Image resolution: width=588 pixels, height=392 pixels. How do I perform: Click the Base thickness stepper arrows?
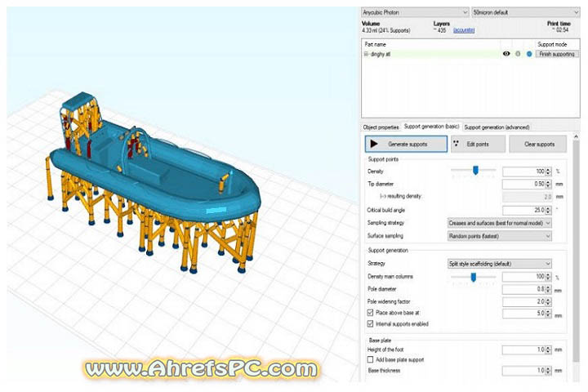548,371
